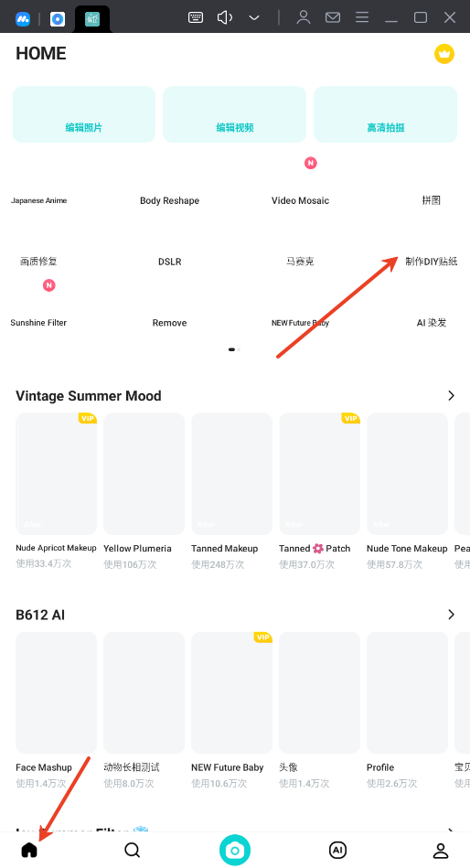This screenshot has width=470, height=868.
Task: Open the Tanned Makeup thumbnail
Action: point(232,474)
